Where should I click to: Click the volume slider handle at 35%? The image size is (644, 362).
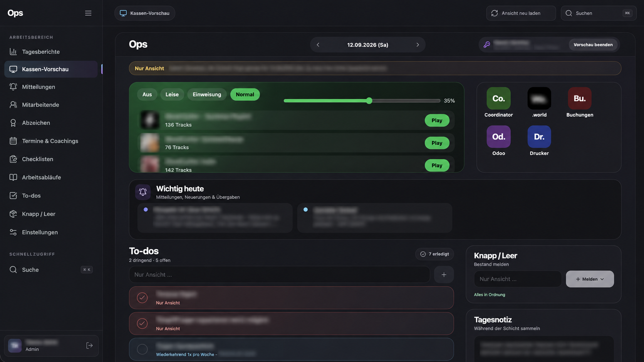[x=369, y=101]
